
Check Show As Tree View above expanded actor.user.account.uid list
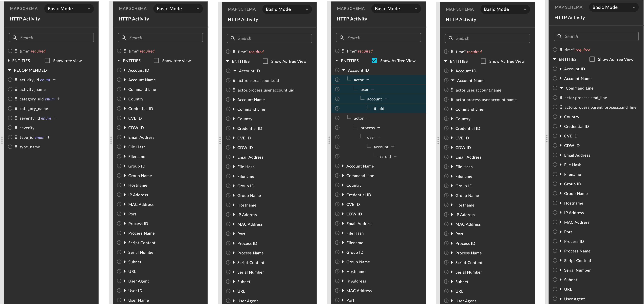click(x=265, y=61)
